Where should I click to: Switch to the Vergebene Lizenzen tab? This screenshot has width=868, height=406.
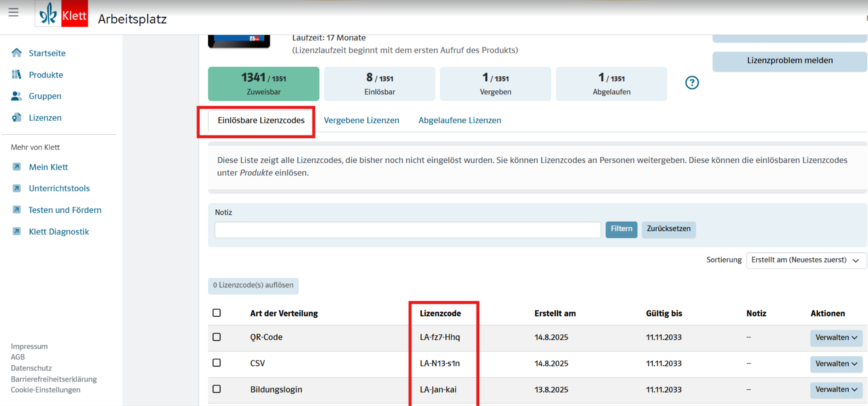tap(361, 120)
